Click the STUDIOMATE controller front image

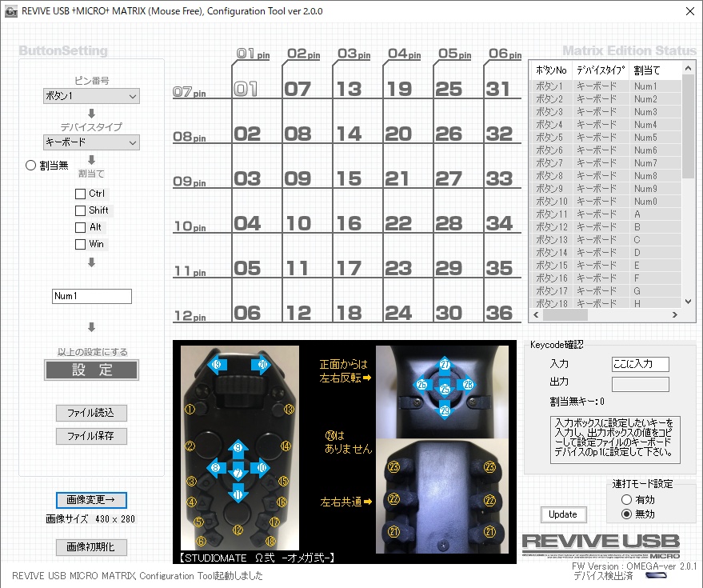pos(240,447)
